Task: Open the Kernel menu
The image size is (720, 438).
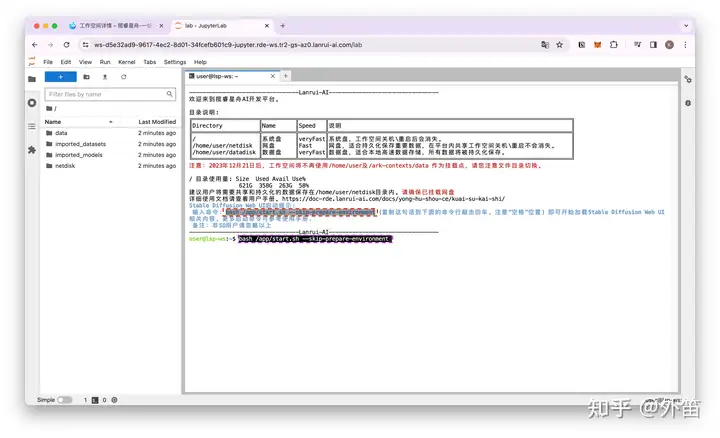Action: coord(127,62)
